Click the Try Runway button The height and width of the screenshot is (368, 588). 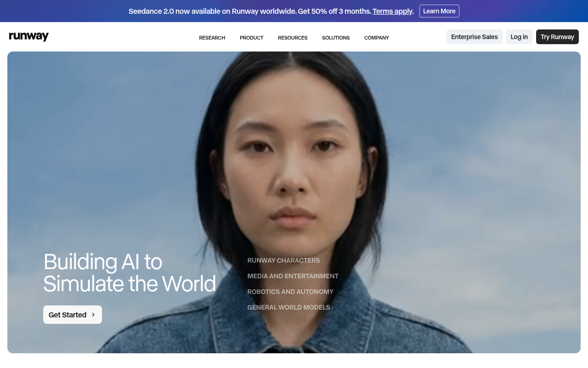(557, 36)
